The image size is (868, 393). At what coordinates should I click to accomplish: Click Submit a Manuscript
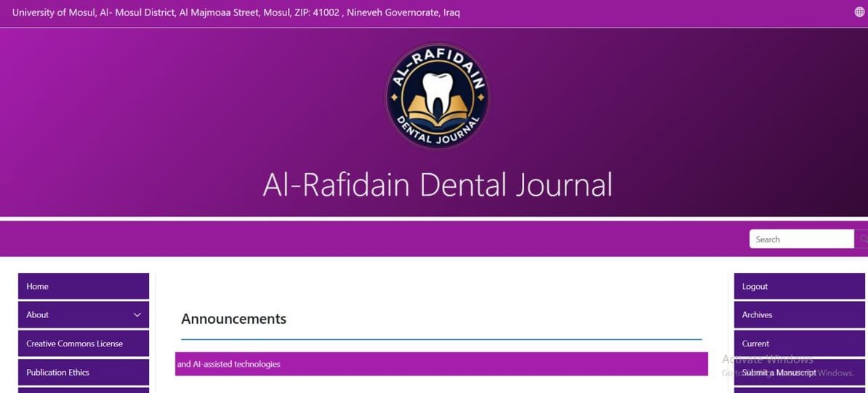coord(799,372)
